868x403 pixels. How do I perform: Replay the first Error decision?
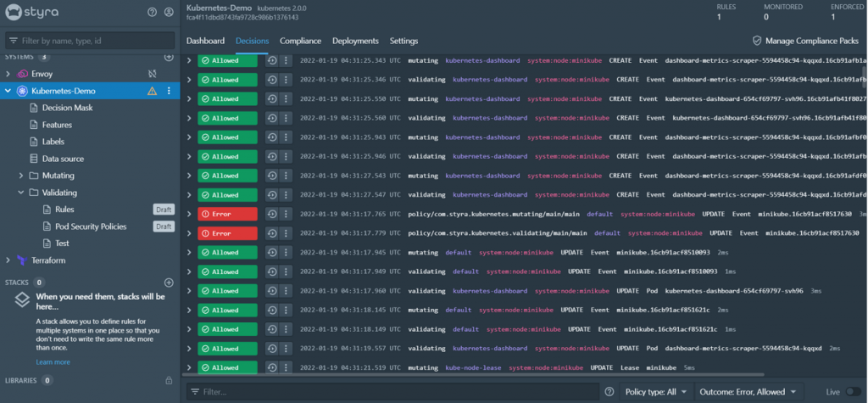point(271,214)
